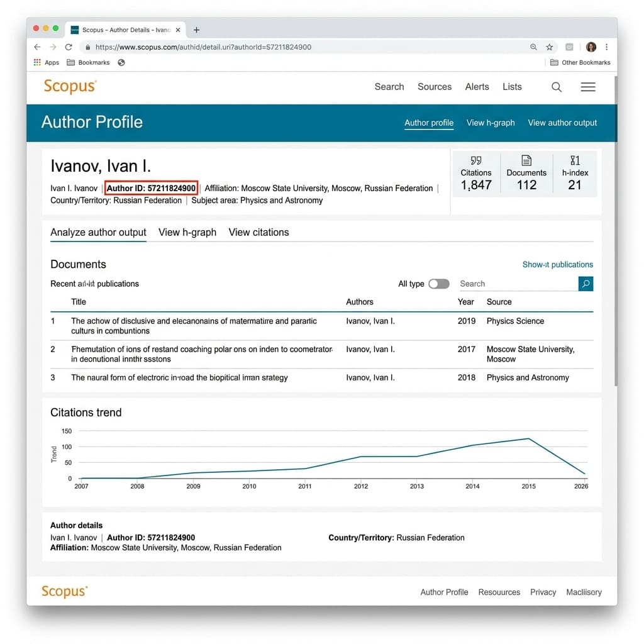This screenshot has height=644, width=644.
Task: Click the Scopus logo in header
Action: click(70, 87)
